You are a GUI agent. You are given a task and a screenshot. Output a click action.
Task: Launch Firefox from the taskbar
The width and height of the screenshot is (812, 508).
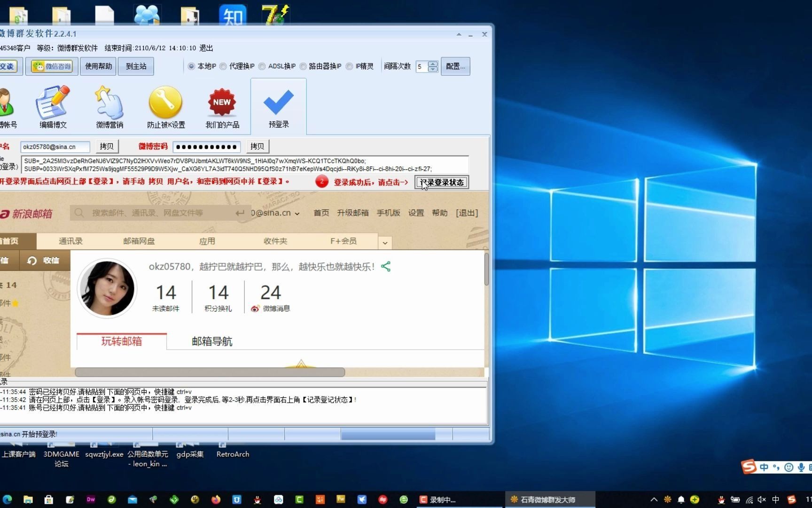pyautogui.click(x=216, y=500)
